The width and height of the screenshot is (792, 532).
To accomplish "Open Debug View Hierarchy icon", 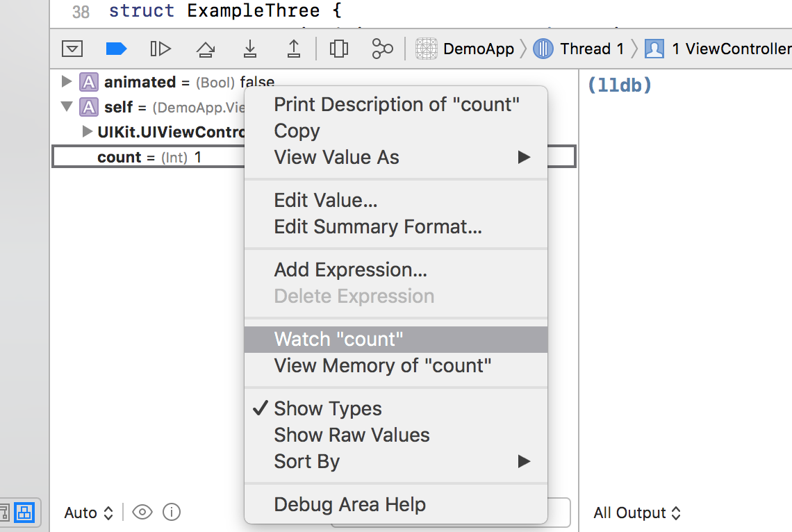I will tap(338, 49).
